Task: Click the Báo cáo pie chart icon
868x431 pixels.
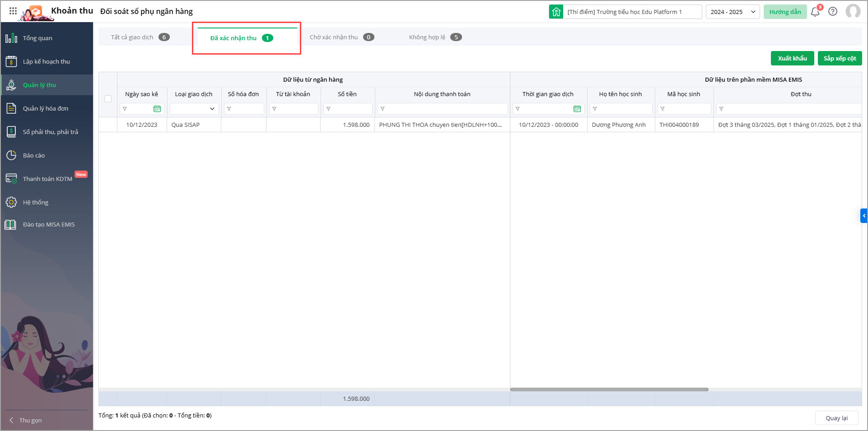Action: click(x=11, y=155)
